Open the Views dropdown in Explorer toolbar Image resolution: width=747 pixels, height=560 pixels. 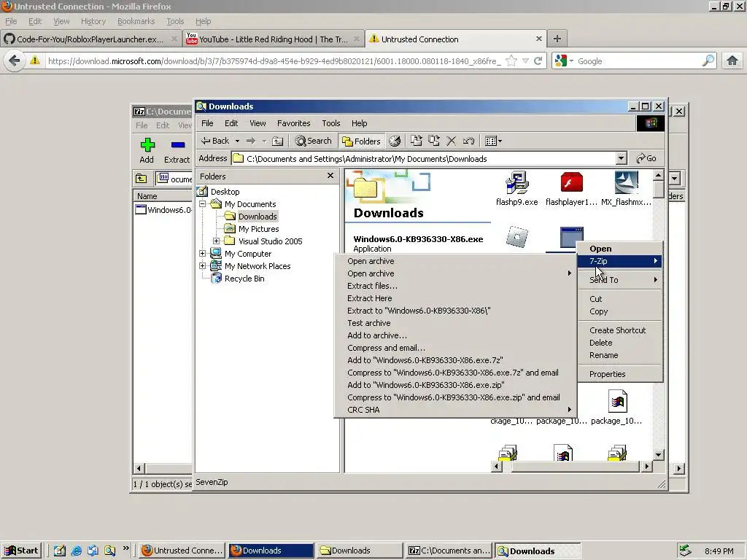(x=493, y=141)
